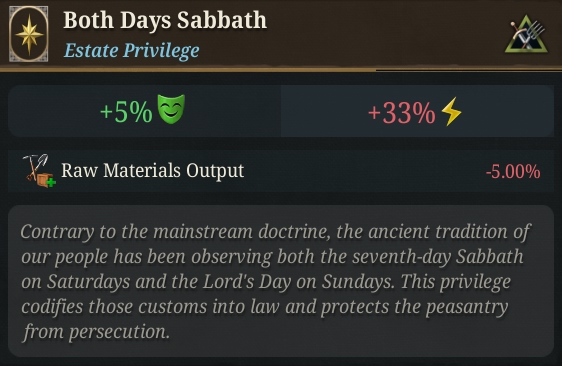Click the Raw Materials Output label
The image size is (562, 366).
pyautogui.click(x=152, y=171)
